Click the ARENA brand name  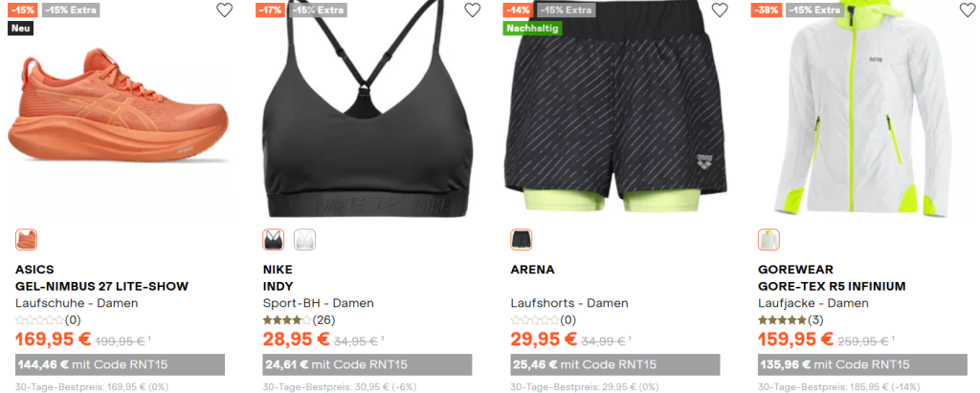pyautogui.click(x=532, y=270)
